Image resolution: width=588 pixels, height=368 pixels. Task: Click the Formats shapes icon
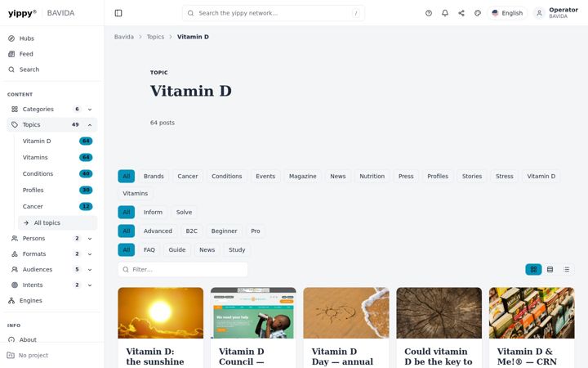(15, 254)
